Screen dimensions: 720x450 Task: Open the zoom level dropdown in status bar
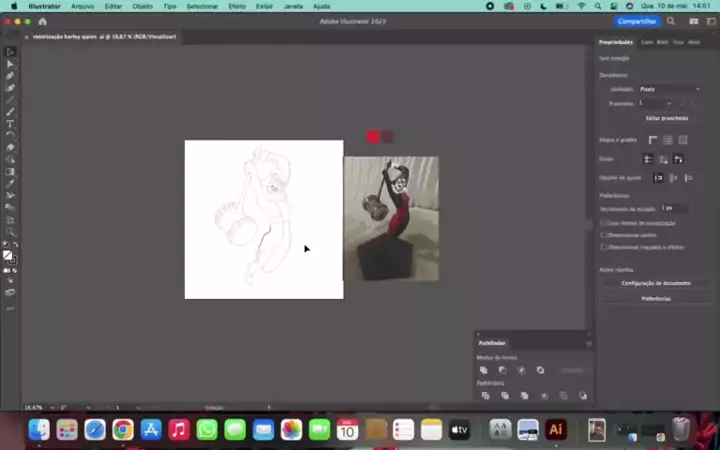tap(52, 408)
